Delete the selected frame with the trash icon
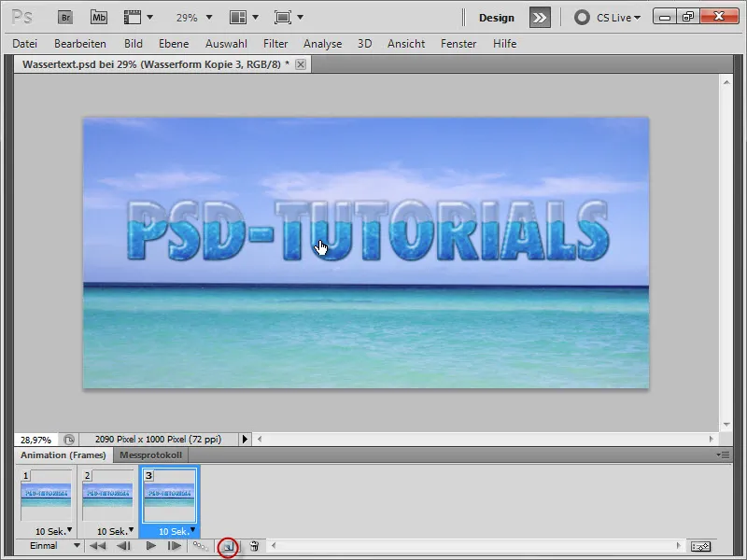The width and height of the screenshot is (747, 560). (254, 546)
